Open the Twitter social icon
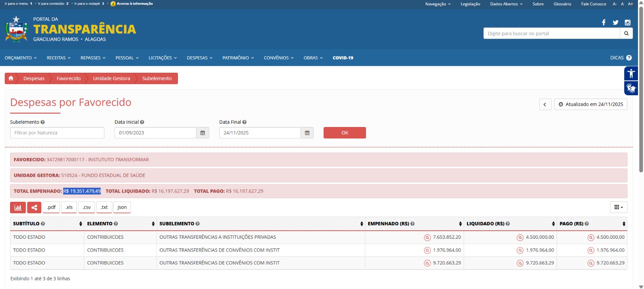This screenshot has width=644, height=289. 615,23
